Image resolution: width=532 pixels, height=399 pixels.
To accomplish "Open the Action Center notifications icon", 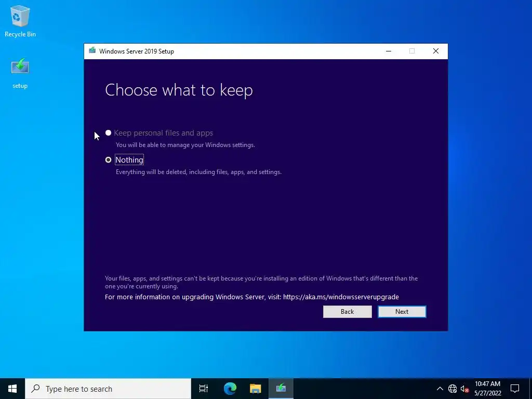I will click(x=515, y=389).
